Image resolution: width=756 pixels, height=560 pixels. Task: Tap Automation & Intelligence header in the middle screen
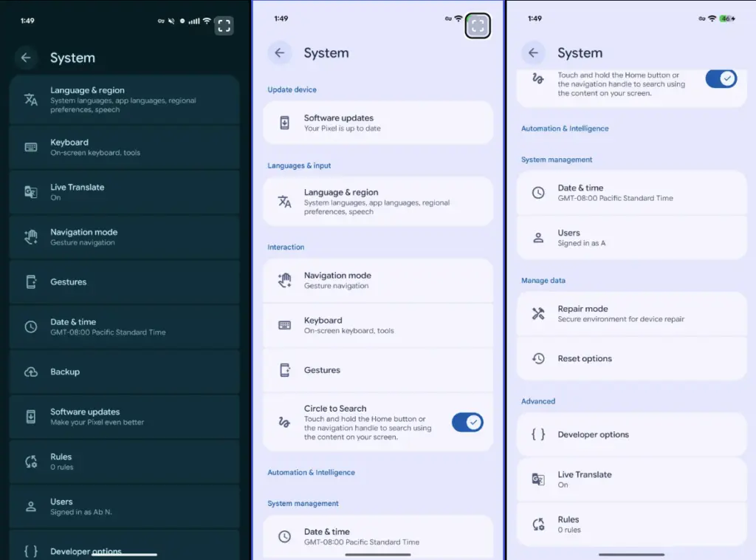[311, 472]
